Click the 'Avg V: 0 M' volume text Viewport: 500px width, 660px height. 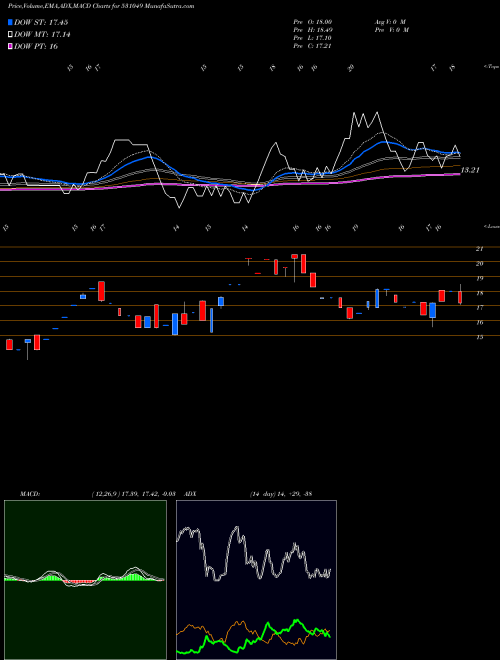pyautogui.click(x=390, y=22)
